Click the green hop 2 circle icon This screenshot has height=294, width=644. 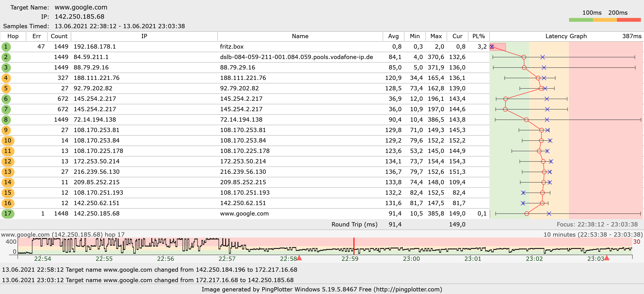click(6, 57)
